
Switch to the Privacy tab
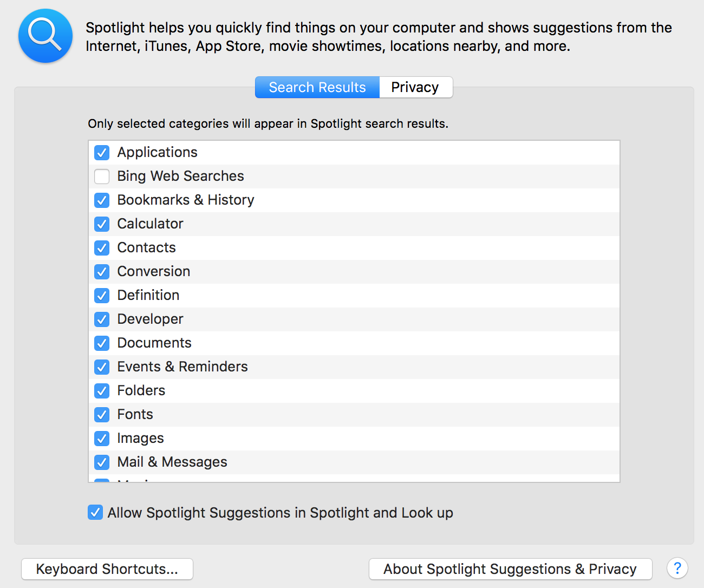pyautogui.click(x=415, y=87)
